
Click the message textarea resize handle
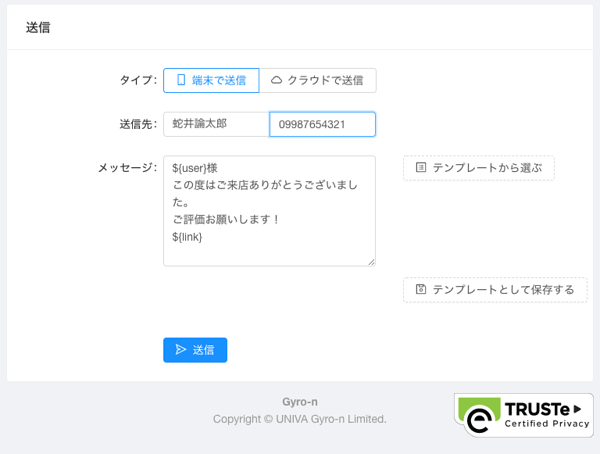point(372,262)
